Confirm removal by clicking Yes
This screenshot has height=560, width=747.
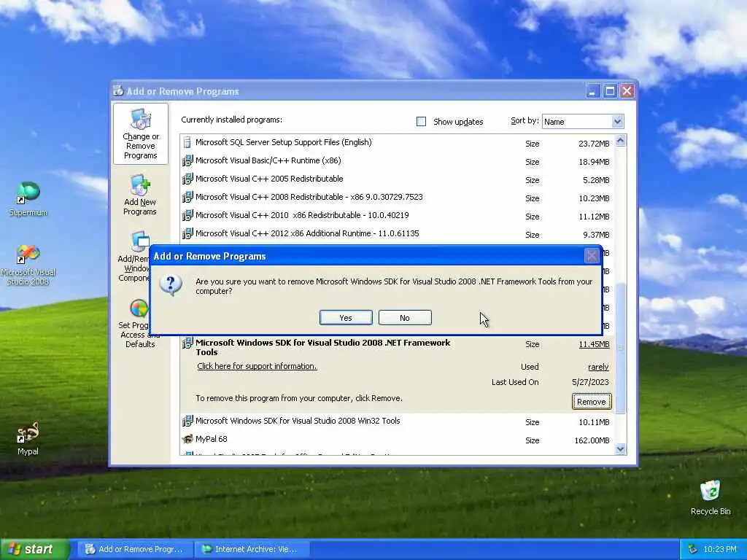pos(346,318)
